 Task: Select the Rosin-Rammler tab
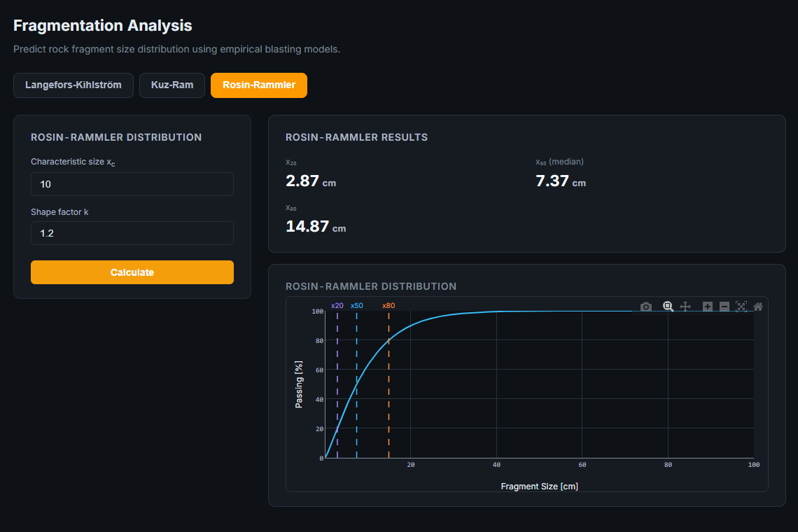(x=259, y=85)
